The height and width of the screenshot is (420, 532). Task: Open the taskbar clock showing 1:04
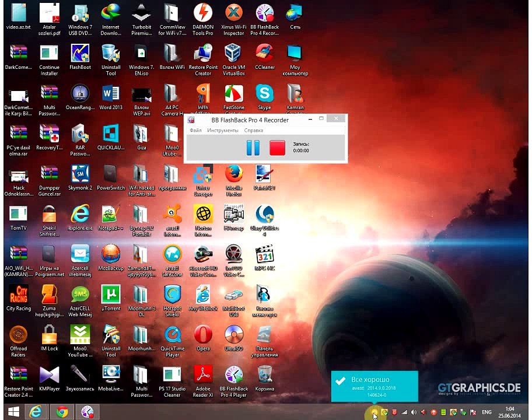pos(509,412)
